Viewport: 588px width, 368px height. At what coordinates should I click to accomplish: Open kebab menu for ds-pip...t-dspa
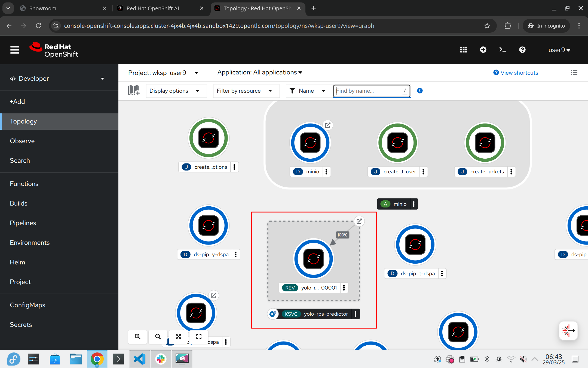tap(442, 274)
